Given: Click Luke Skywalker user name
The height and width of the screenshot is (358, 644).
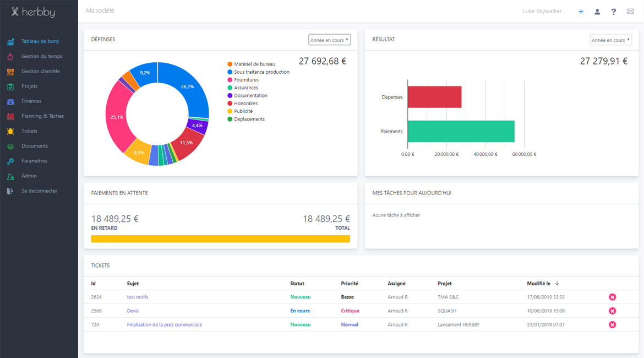Looking at the screenshot, I should tap(542, 11).
